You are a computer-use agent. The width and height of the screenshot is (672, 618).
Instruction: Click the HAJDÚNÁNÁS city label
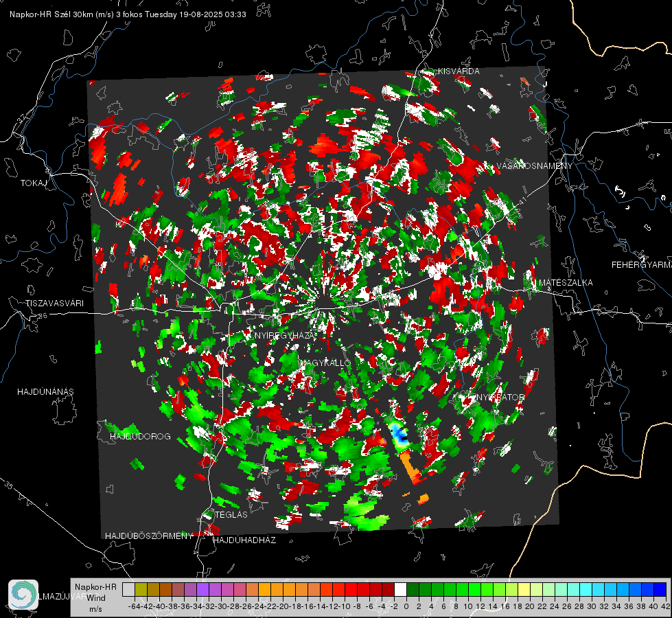point(45,391)
